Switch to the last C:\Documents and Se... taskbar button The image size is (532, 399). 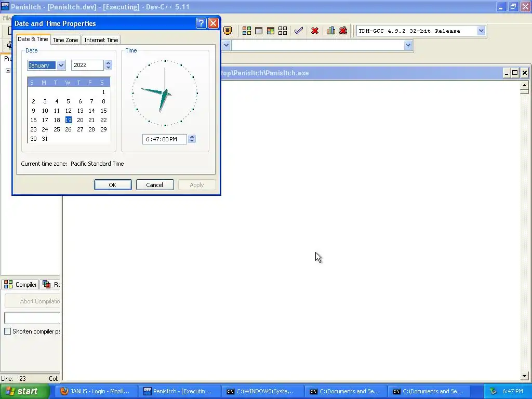pos(428,391)
